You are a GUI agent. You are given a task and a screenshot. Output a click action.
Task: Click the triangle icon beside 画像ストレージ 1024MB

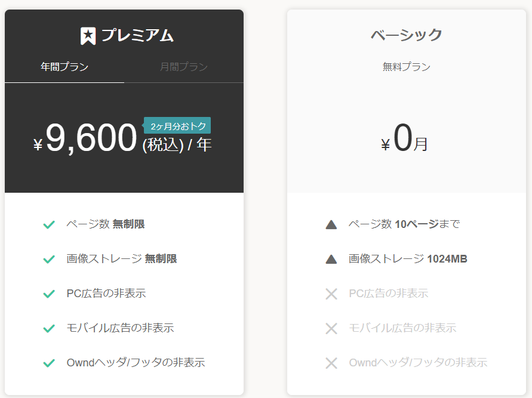[331, 260]
